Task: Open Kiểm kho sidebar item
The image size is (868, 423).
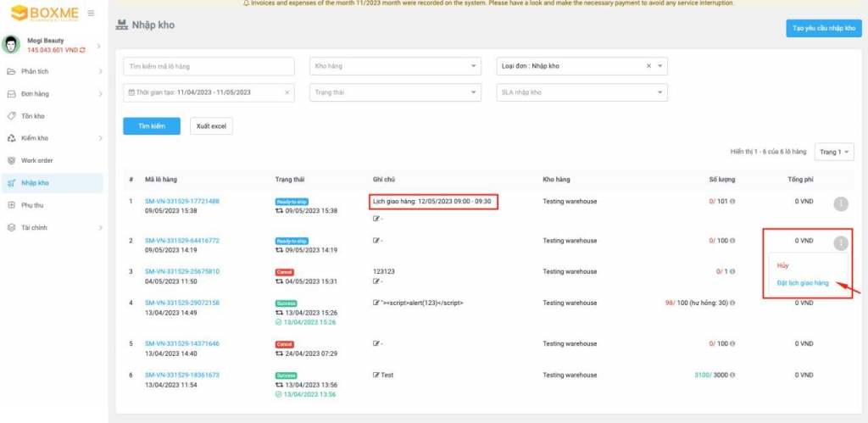Action: pyautogui.click(x=34, y=138)
